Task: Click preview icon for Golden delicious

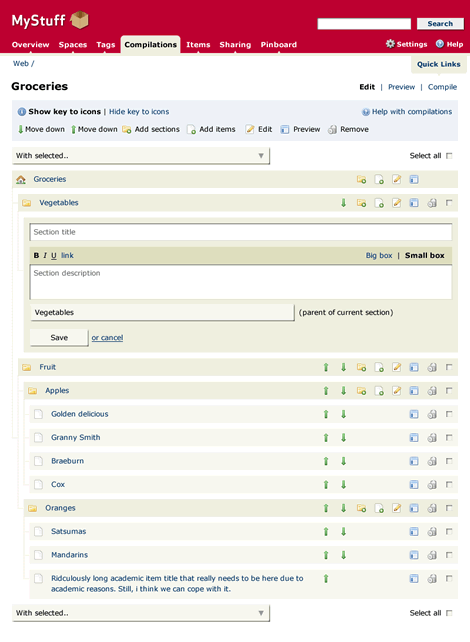Action: (414, 414)
